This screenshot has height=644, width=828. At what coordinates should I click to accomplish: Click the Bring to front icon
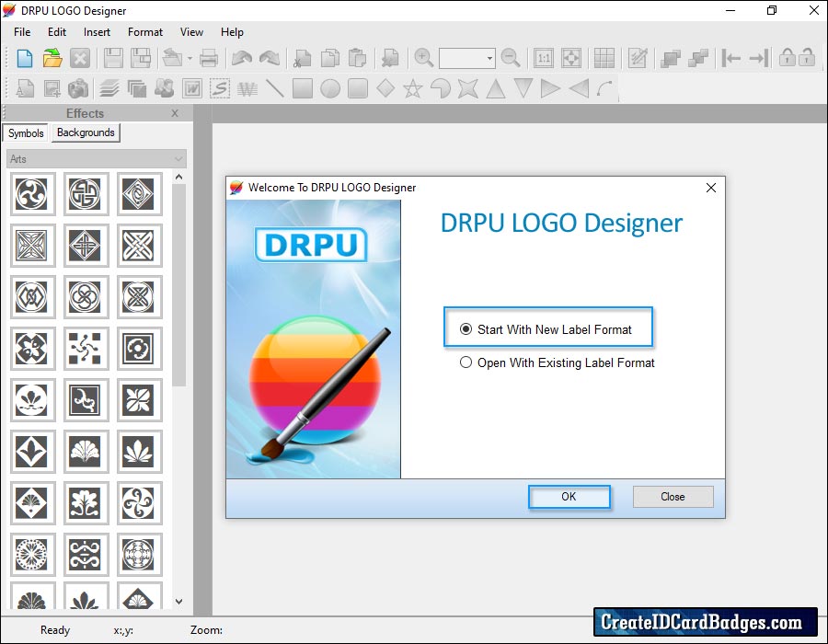[x=671, y=58]
